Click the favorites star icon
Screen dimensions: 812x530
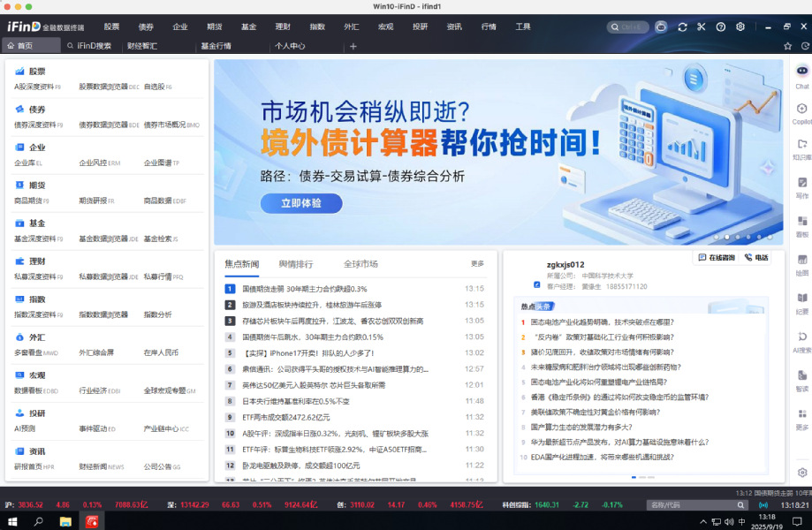point(787,46)
